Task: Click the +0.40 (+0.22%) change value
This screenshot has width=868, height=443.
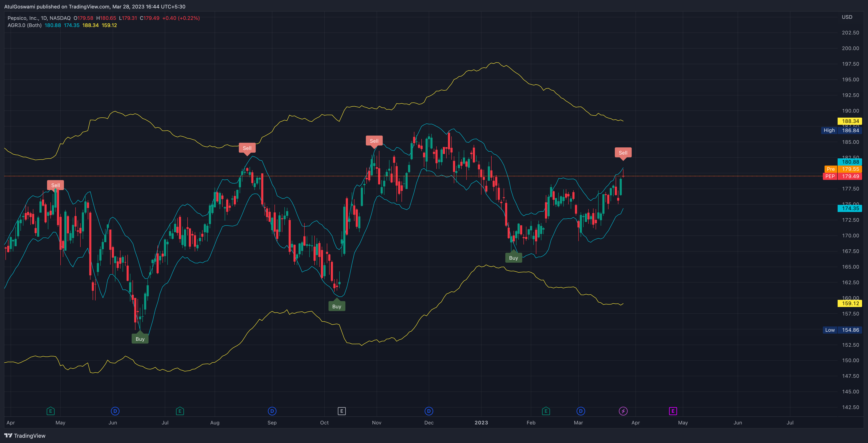Action: click(181, 18)
